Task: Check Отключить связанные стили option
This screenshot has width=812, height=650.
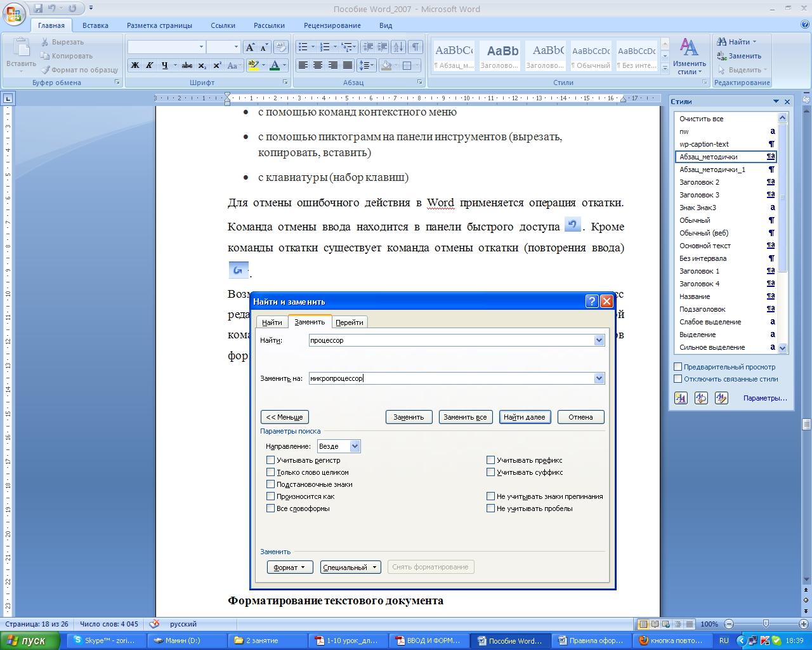Action: (678, 379)
